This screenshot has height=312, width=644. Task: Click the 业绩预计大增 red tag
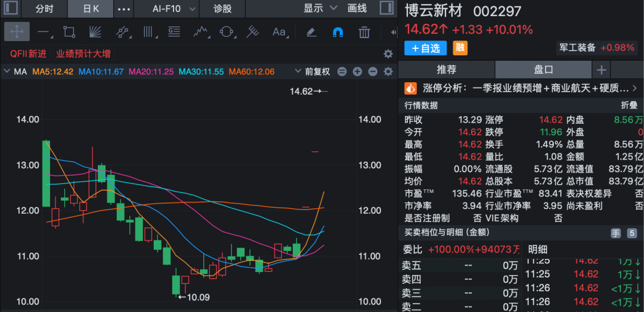(83, 54)
